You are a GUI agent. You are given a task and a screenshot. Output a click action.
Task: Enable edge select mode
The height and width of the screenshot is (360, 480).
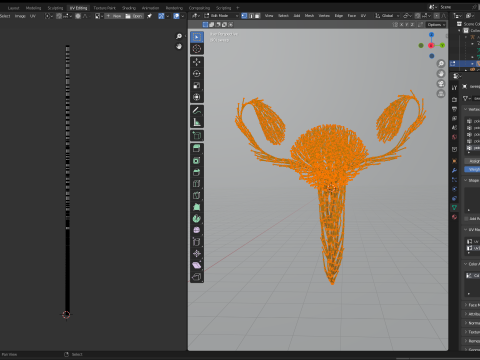251,16
